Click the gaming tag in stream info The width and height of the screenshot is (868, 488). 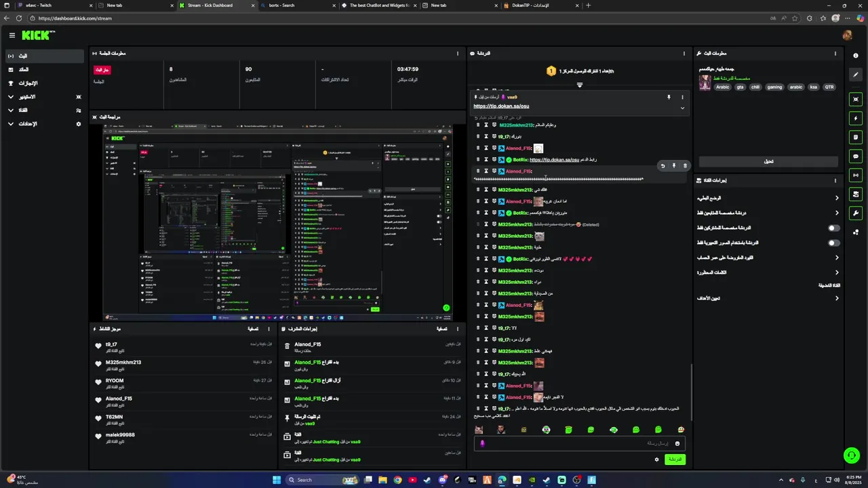coord(774,87)
